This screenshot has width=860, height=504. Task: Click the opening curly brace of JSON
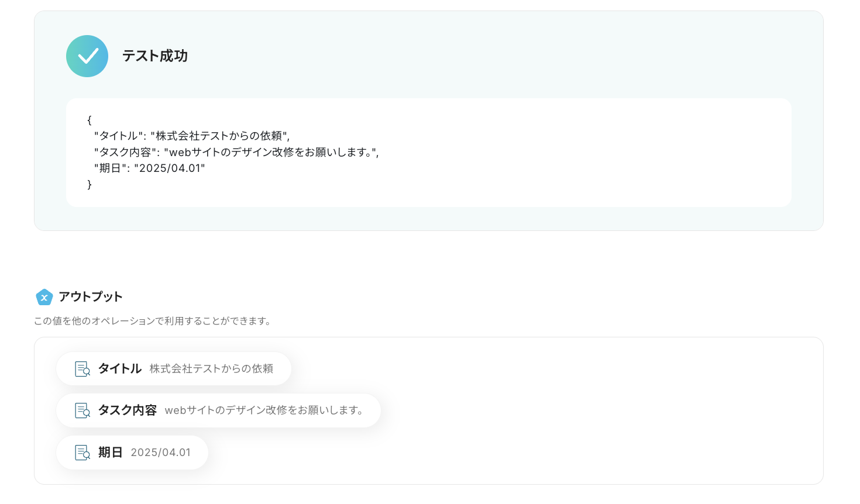click(90, 120)
